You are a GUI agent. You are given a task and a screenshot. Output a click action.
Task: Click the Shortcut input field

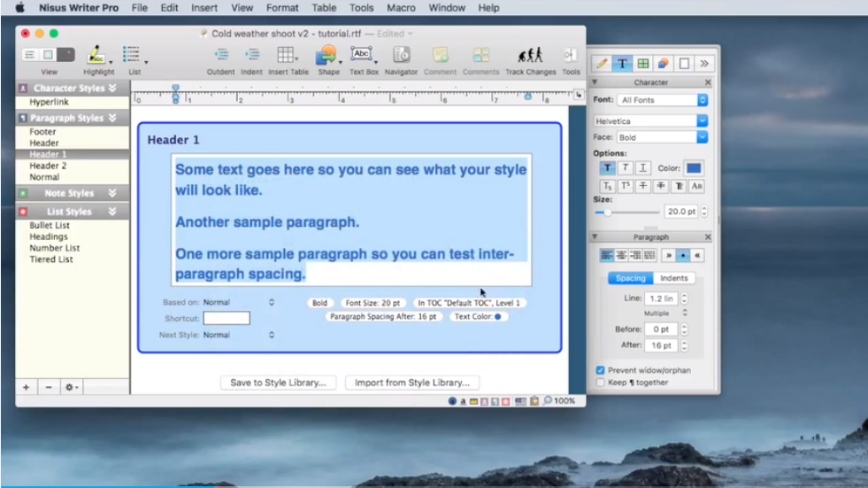coord(227,318)
